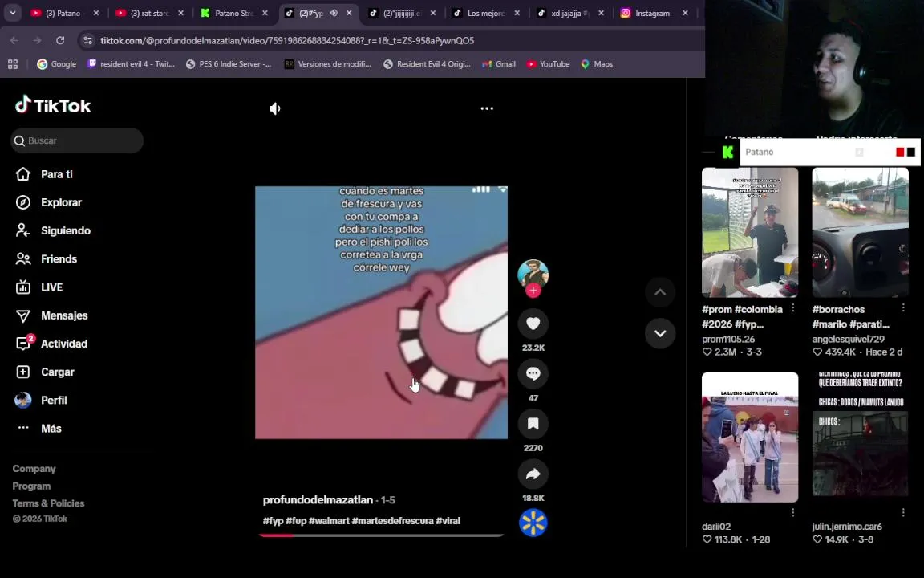Open options for angelesquivel729 video

pos(903,308)
